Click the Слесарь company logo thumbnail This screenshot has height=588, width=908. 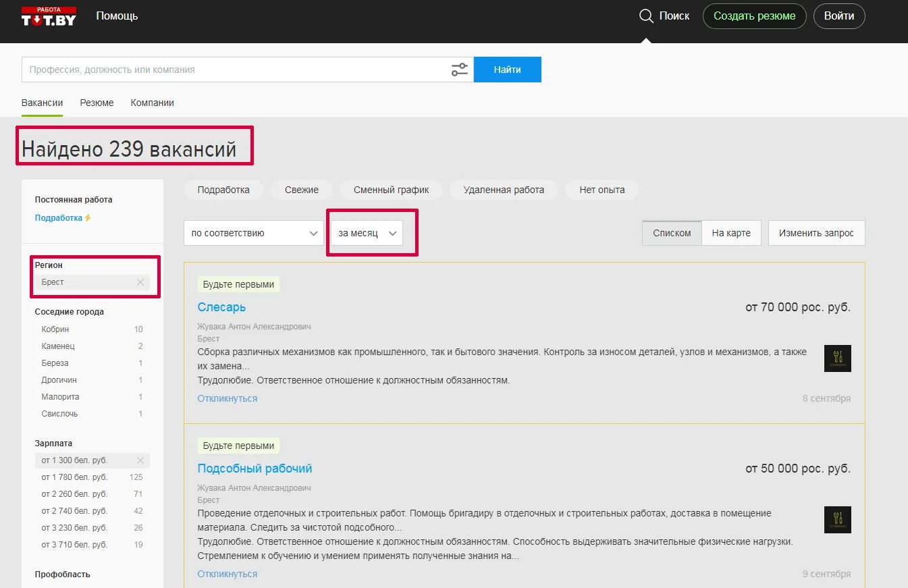pos(837,358)
